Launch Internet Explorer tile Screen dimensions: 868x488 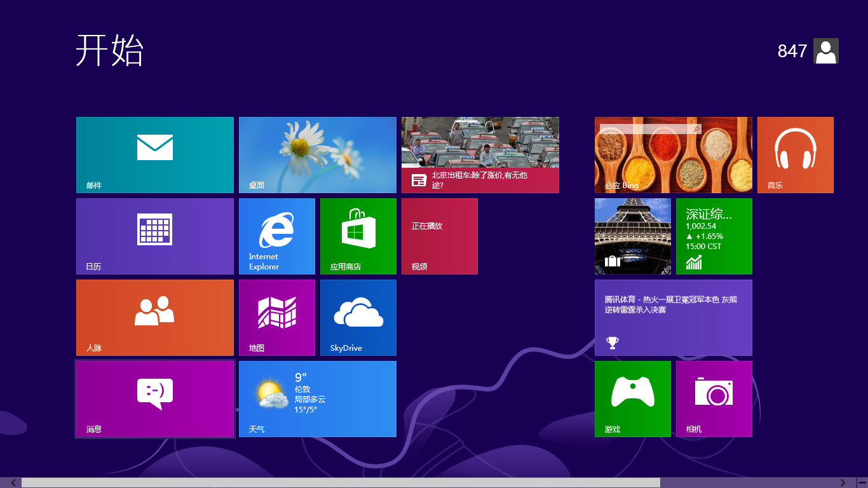tap(276, 236)
